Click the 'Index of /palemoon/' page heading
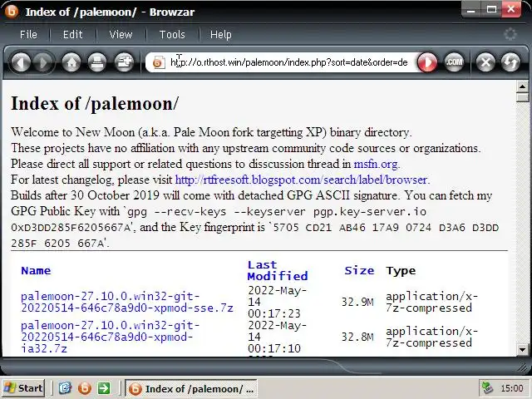This screenshot has width=532, height=399. [94, 103]
